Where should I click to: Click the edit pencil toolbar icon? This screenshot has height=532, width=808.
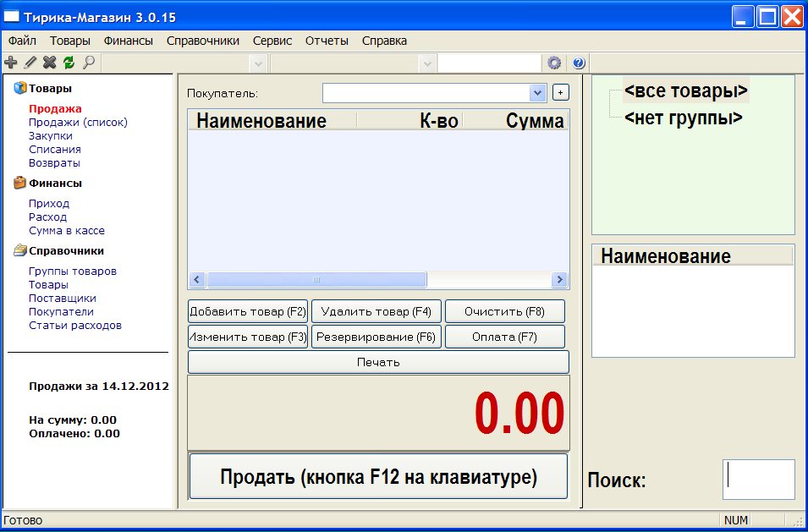coord(30,63)
